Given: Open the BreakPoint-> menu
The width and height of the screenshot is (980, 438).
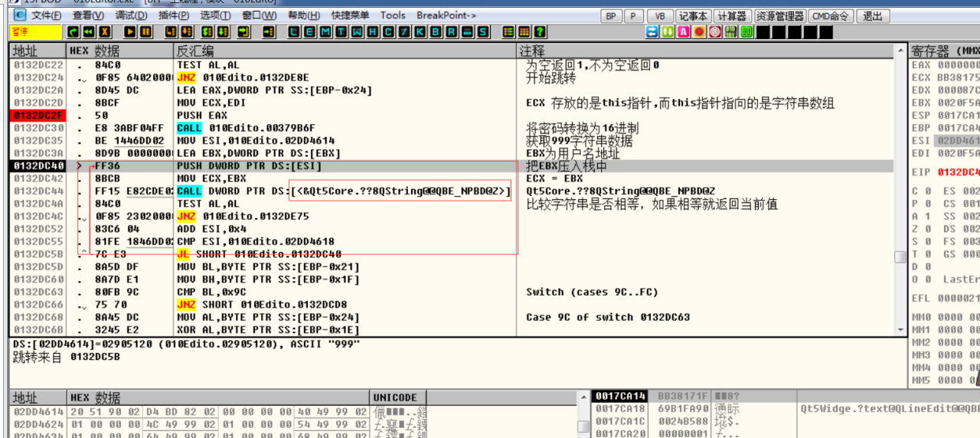Looking at the screenshot, I should pos(446,15).
